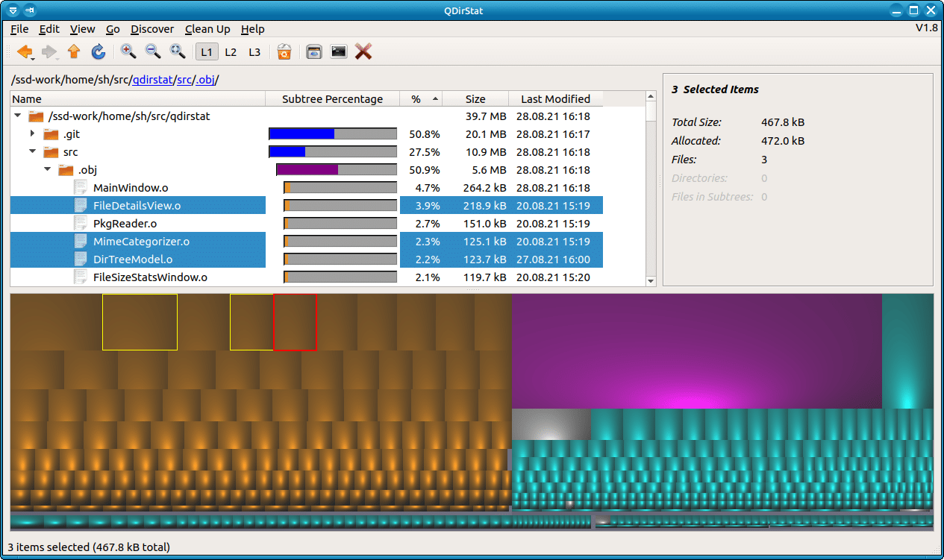Sort by the Name column header
This screenshot has width=944, height=560.
pos(138,98)
